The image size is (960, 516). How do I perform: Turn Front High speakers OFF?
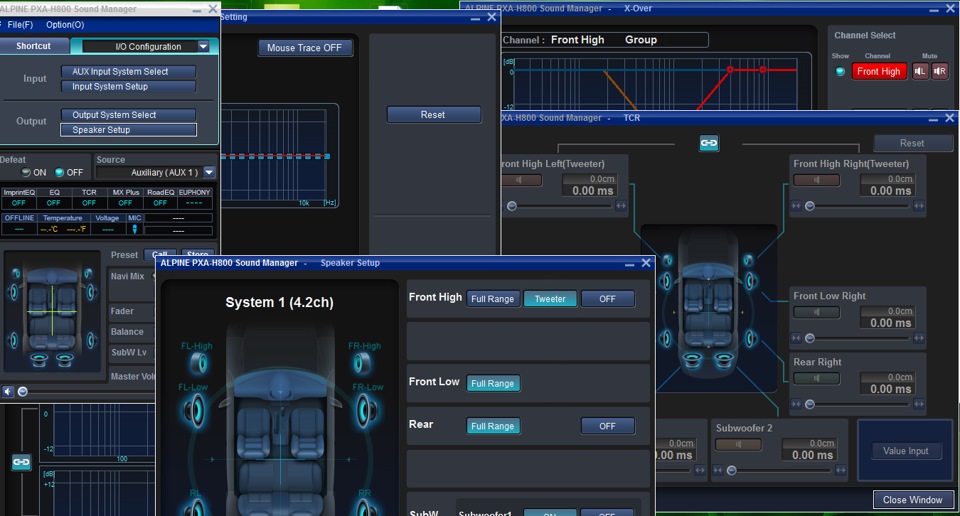(x=607, y=299)
